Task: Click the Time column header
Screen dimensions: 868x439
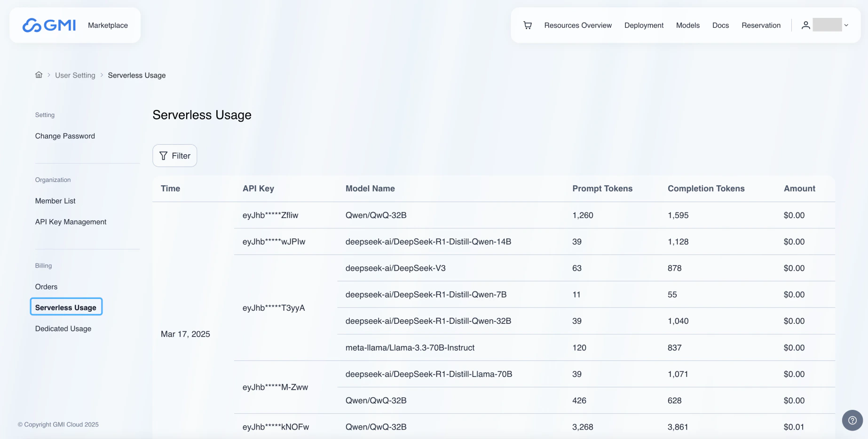Action: 170,188
